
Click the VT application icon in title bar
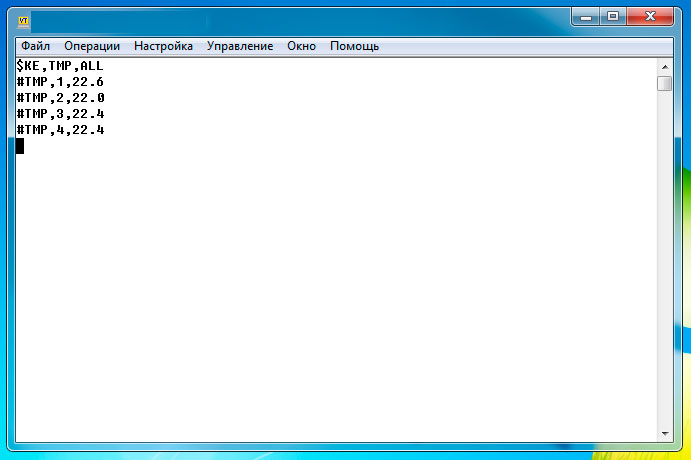(23, 19)
